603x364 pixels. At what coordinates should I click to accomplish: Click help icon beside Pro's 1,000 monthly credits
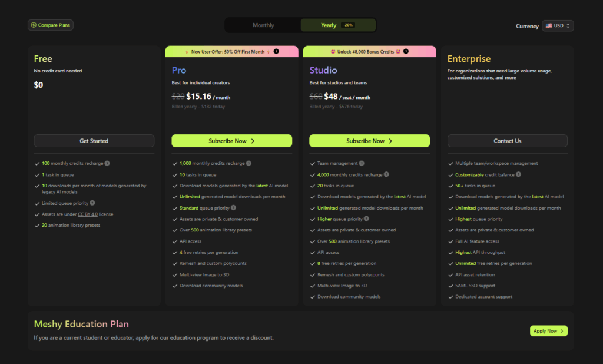tap(249, 163)
